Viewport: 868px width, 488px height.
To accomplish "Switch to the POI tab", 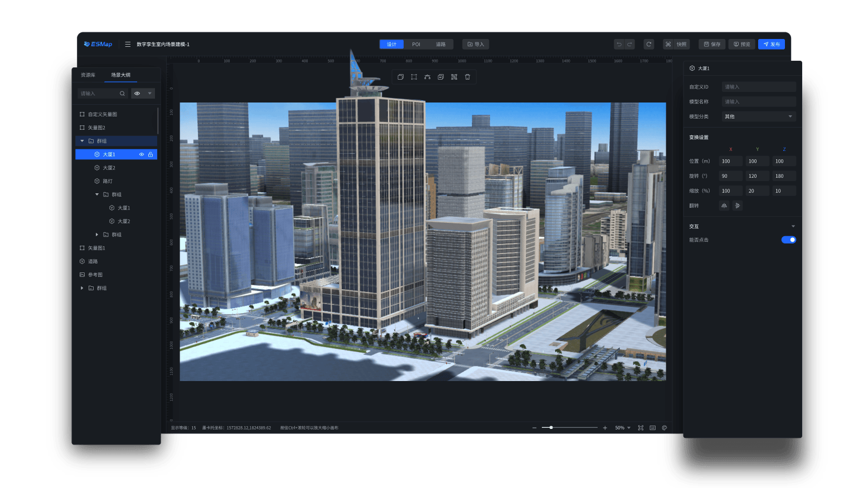I will tap(416, 44).
